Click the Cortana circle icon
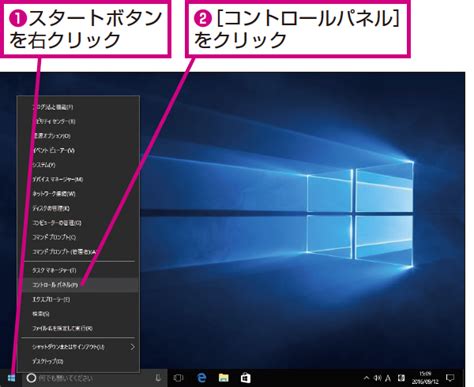The width and height of the screenshot is (474, 387). click(x=31, y=378)
